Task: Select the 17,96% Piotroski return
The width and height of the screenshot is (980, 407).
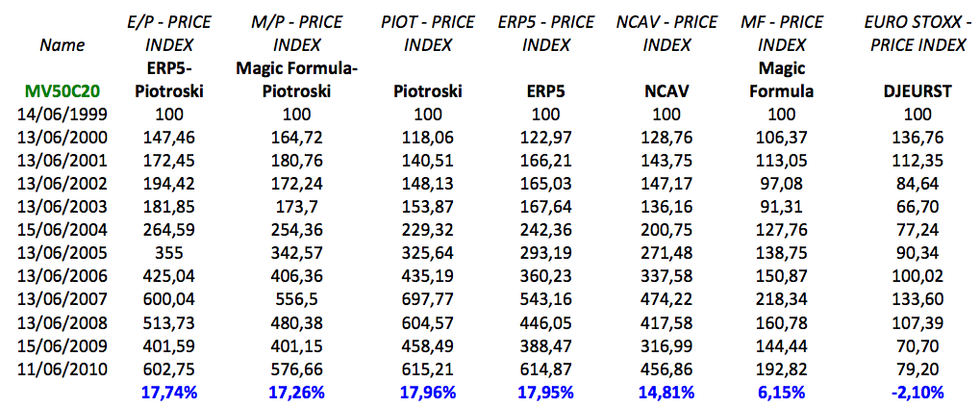Action: coord(428,394)
